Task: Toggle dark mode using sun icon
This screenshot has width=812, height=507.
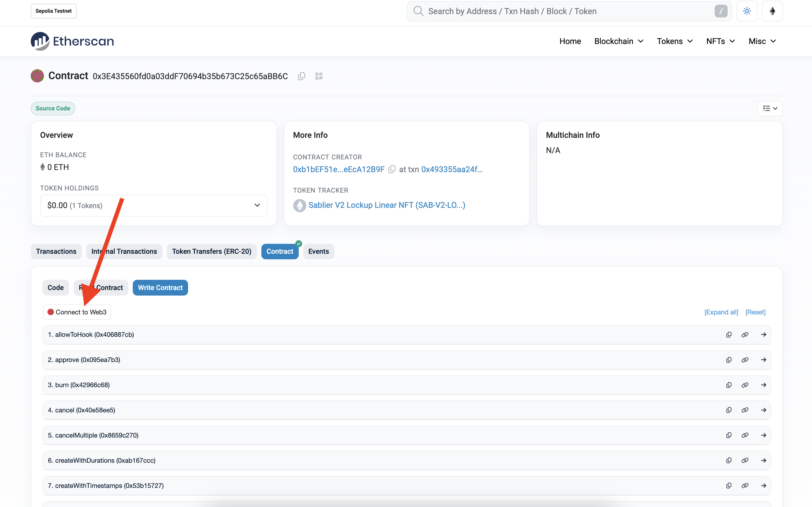Action: click(747, 11)
